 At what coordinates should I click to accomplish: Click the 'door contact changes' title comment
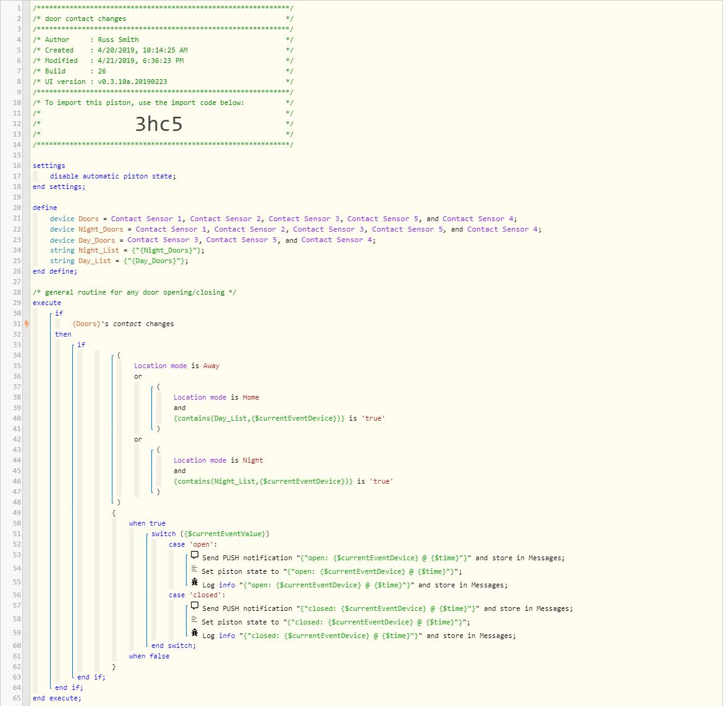click(x=85, y=19)
